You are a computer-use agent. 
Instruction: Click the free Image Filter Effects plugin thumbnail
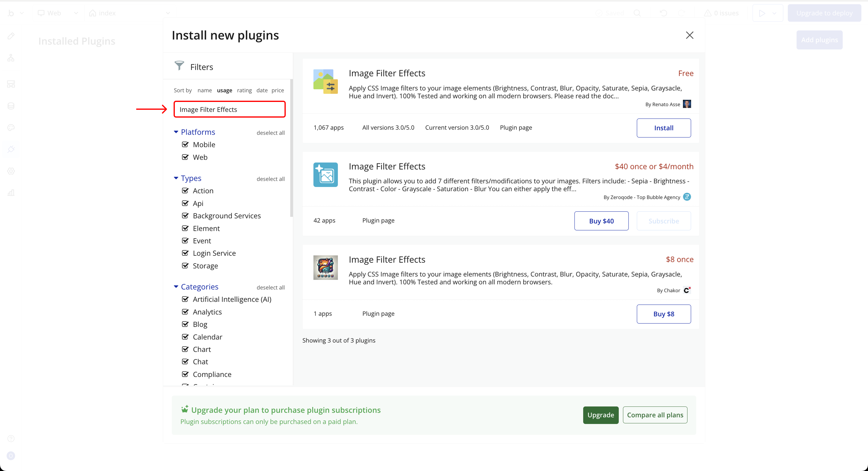pos(325,81)
